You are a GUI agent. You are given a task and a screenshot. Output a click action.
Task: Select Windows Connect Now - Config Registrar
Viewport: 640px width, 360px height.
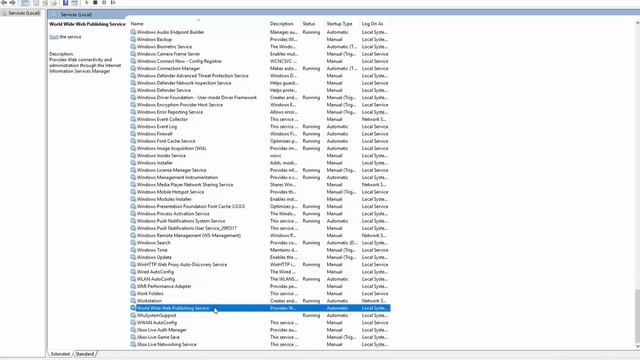coord(260,61)
